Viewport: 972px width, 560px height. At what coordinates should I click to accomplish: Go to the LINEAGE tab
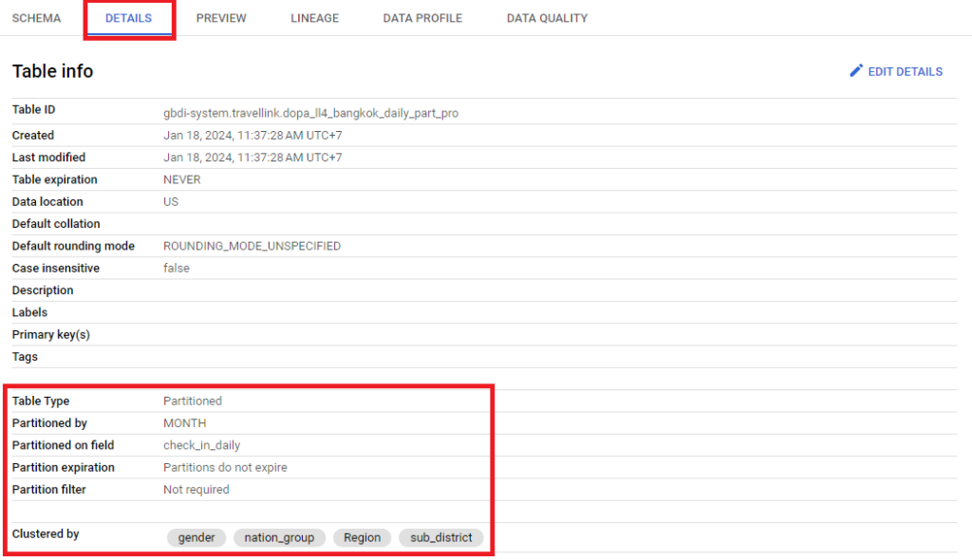[314, 18]
